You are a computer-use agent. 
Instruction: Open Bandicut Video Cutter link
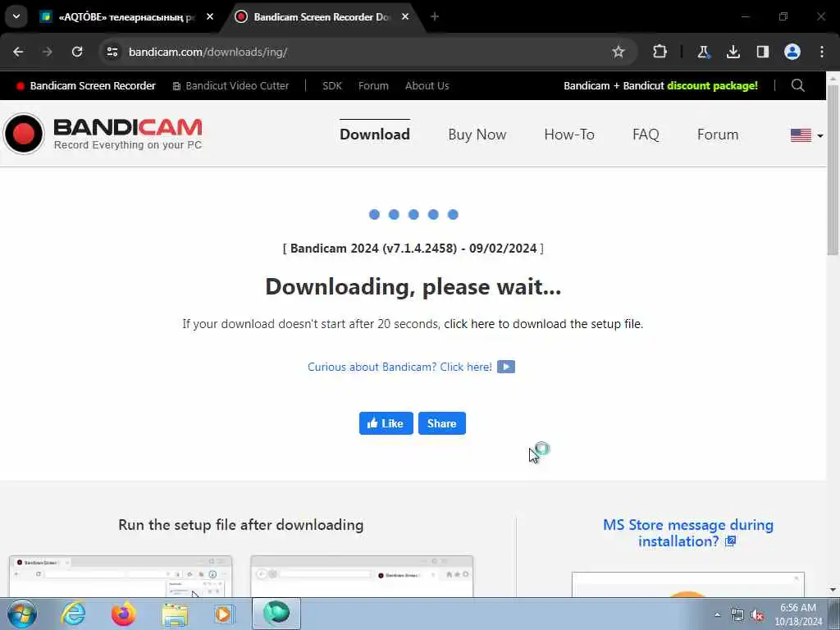coord(231,85)
